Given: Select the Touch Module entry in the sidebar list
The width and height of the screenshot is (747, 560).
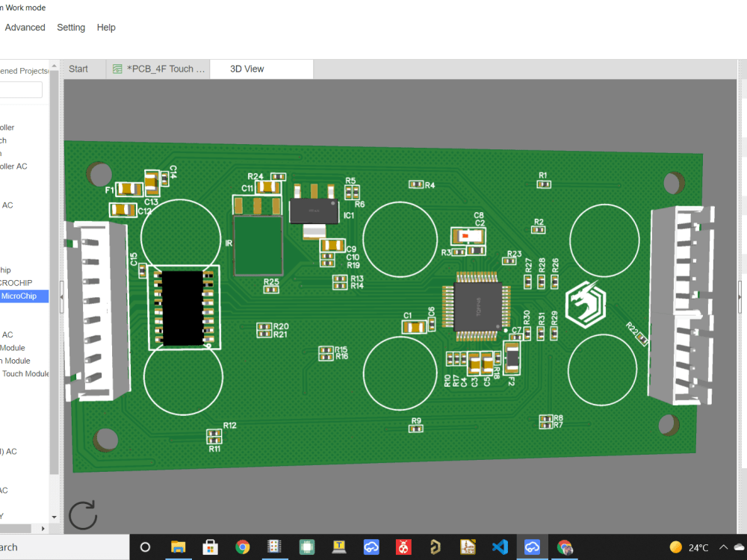Looking at the screenshot, I should click(x=25, y=373).
